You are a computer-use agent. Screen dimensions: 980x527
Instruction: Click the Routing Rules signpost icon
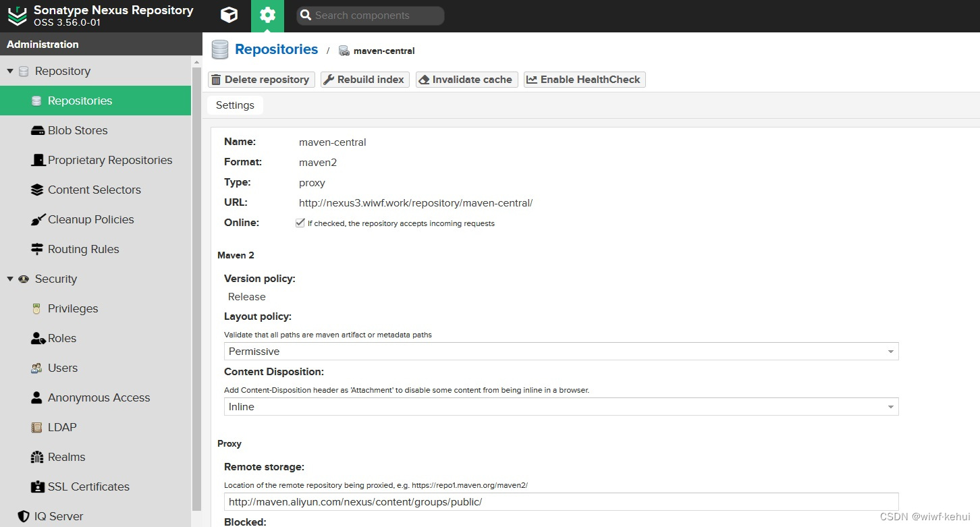37,249
